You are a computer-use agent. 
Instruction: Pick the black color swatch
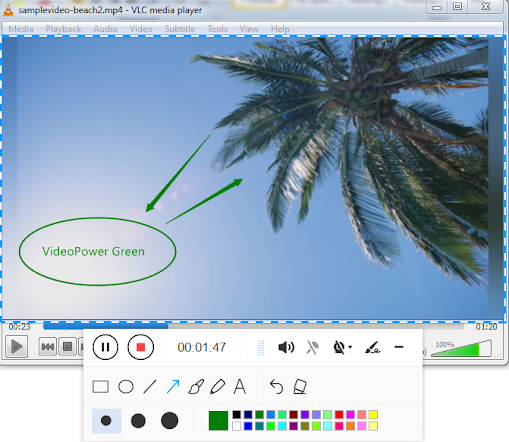tap(236, 415)
